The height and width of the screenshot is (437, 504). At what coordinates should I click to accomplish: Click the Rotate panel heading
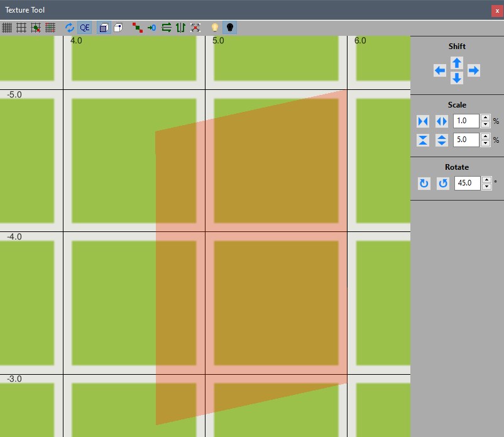pyautogui.click(x=457, y=167)
